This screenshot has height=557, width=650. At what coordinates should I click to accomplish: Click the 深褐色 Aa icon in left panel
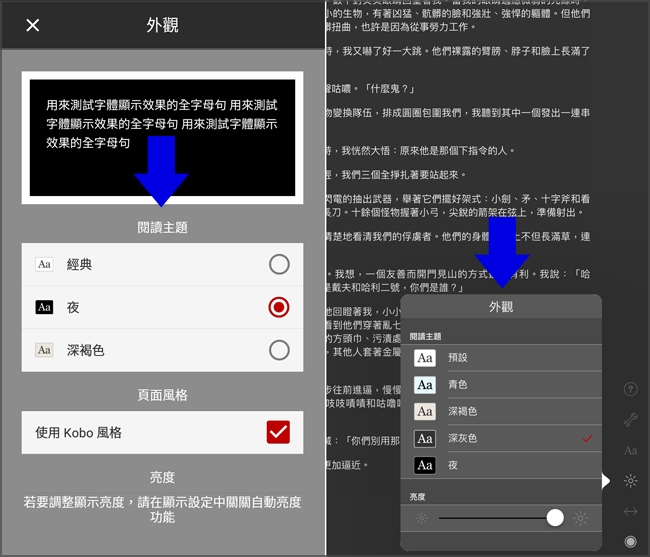click(x=44, y=350)
